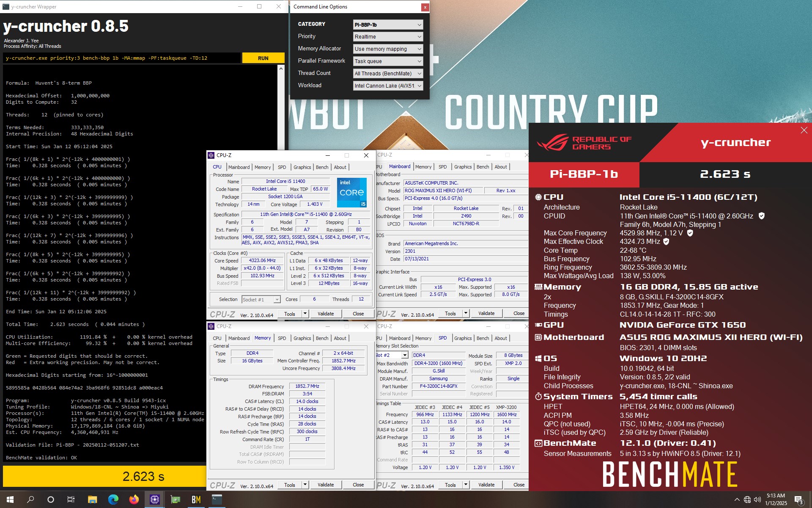Open Task View on taskbar
812x508 pixels.
(x=71, y=500)
